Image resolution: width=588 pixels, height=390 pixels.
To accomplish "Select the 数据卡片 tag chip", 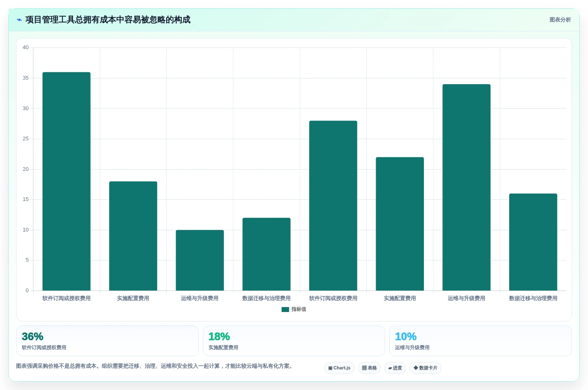I will point(426,368).
